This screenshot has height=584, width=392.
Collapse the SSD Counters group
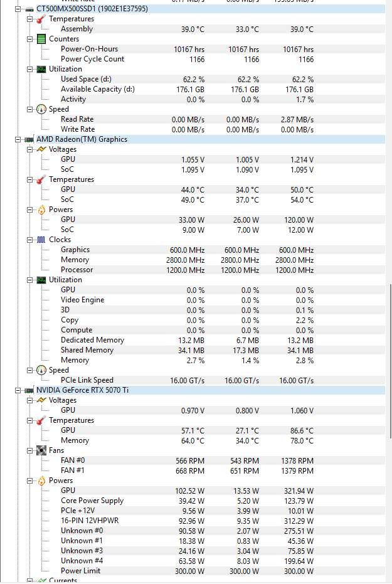click(x=29, y=39)
